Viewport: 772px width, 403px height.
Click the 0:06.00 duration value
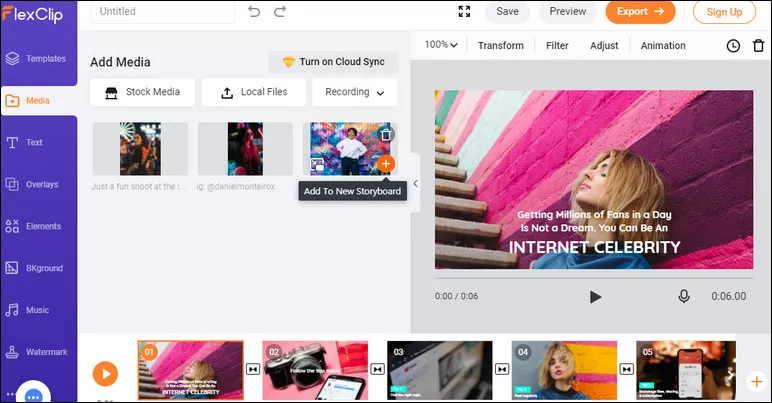pos(728,296)
